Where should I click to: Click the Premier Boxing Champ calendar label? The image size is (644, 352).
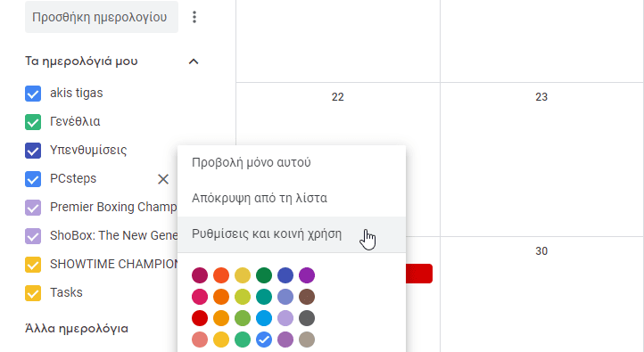[x=113, y=207]
